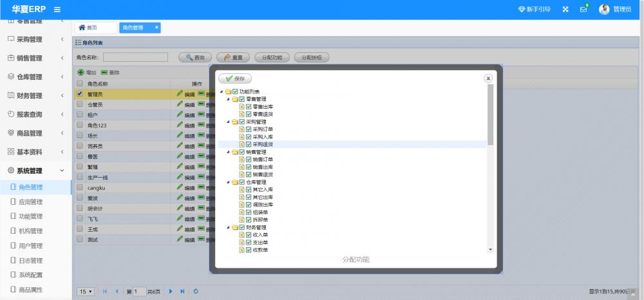Expand 报表查询 sidebar chevron

pos(62,114)
